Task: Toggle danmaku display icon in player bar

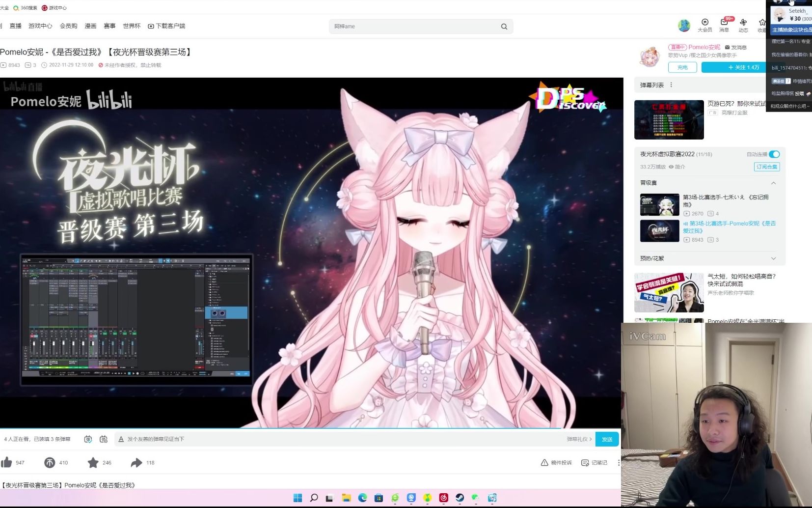Action: click(x=88, y=439)
